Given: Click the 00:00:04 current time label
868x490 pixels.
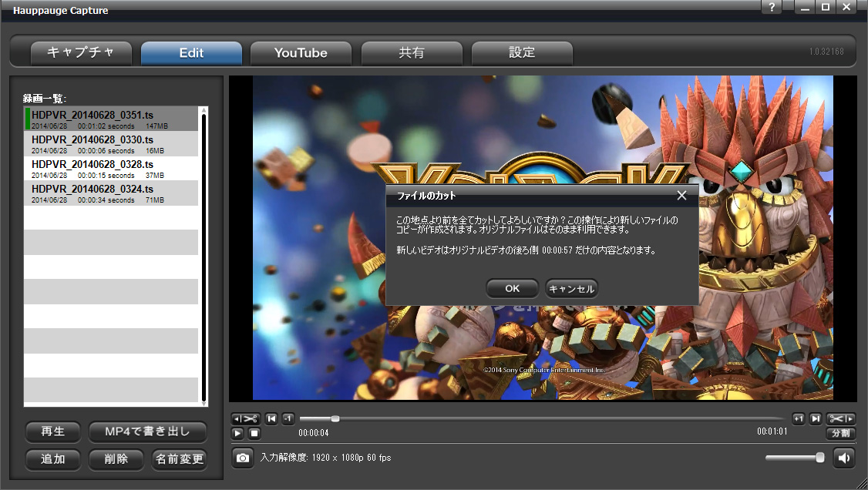Looking at the screenshot, I should [x=313, y=433].
